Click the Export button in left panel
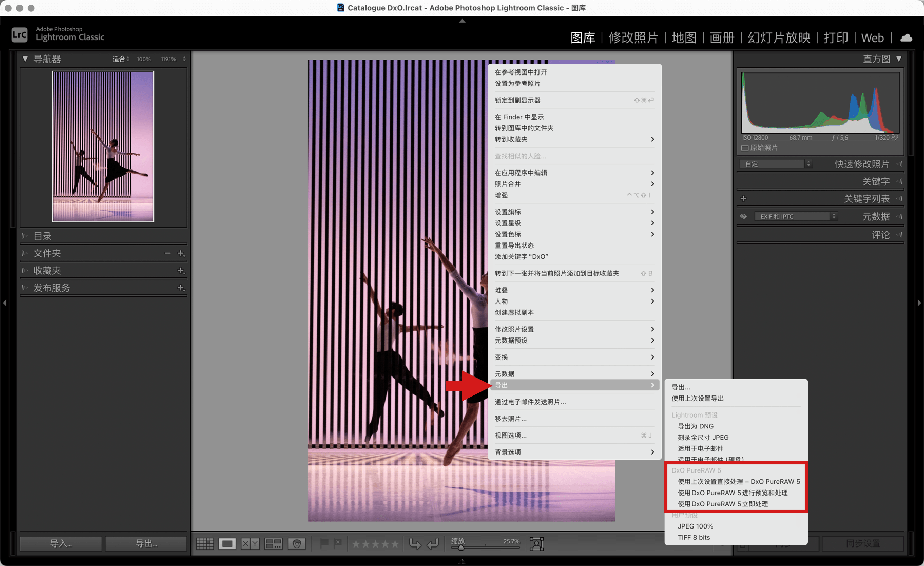This screenshot has width=924, height=566. click(146, 543)
